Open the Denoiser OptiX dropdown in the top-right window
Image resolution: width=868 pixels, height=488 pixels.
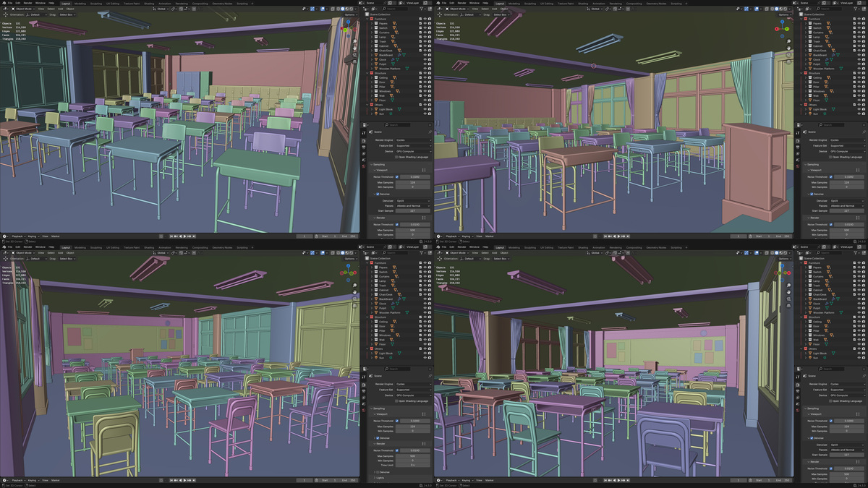click(847, 201)
